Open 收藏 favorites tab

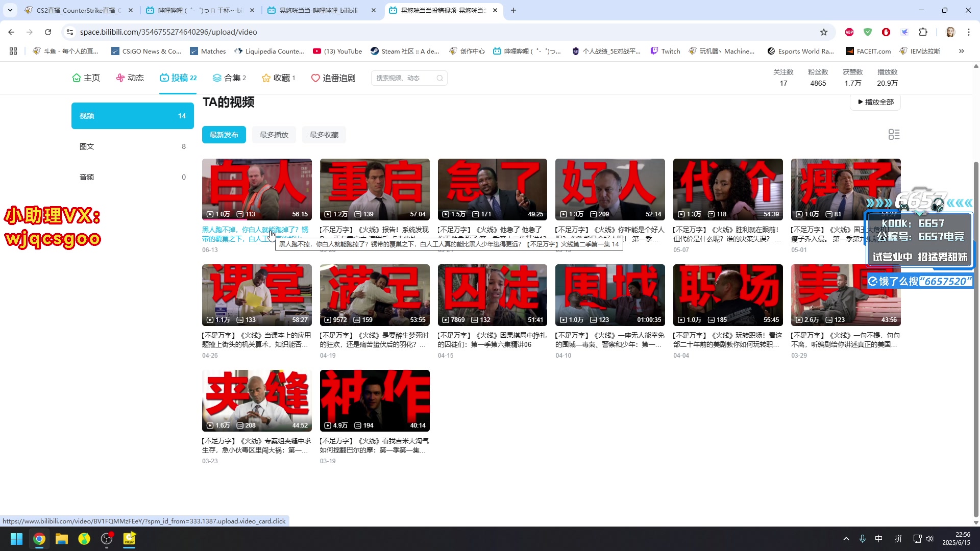[278, 78]
